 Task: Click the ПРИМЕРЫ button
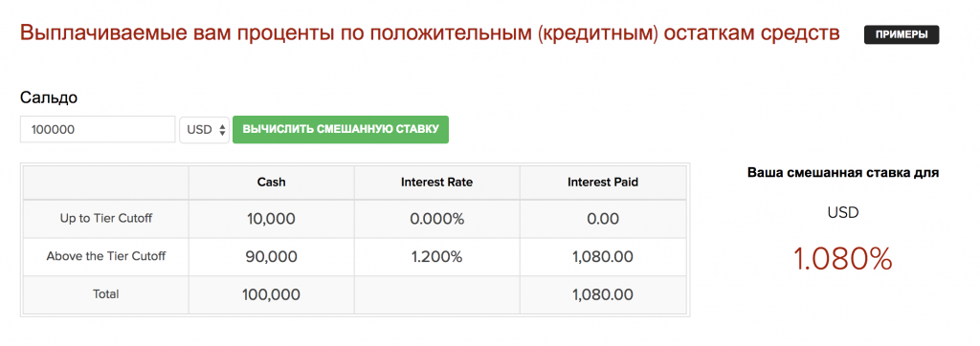902,35
